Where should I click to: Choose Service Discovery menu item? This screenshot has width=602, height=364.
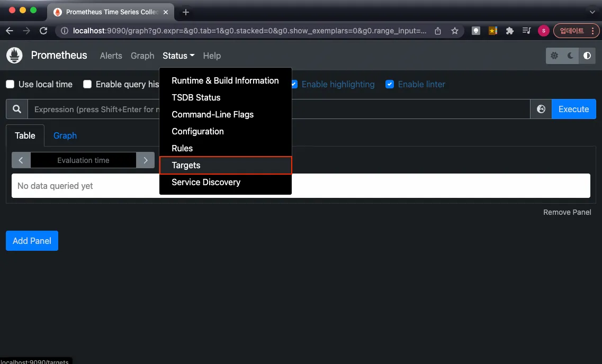(x=226, y=182)
